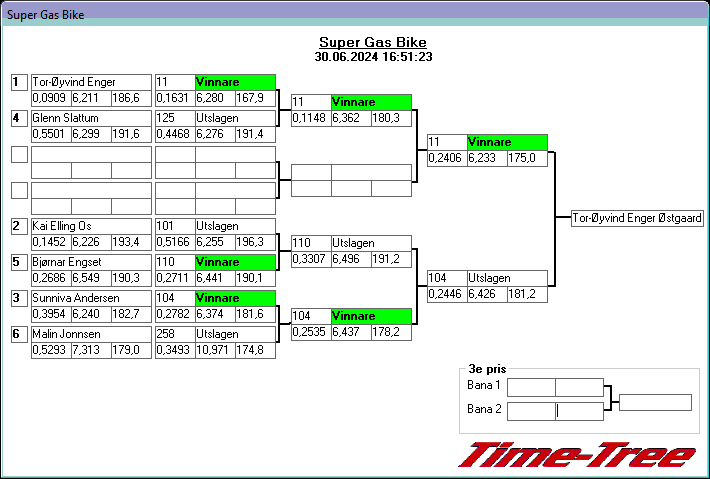Click elapsed time 6,549 cell

[x=91, y=278]
